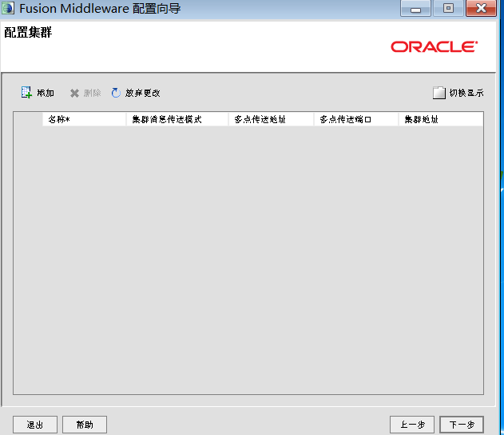Click the Fusion Middleware title bar icon
Screen dimensions: 504x435
pos(8,8)
